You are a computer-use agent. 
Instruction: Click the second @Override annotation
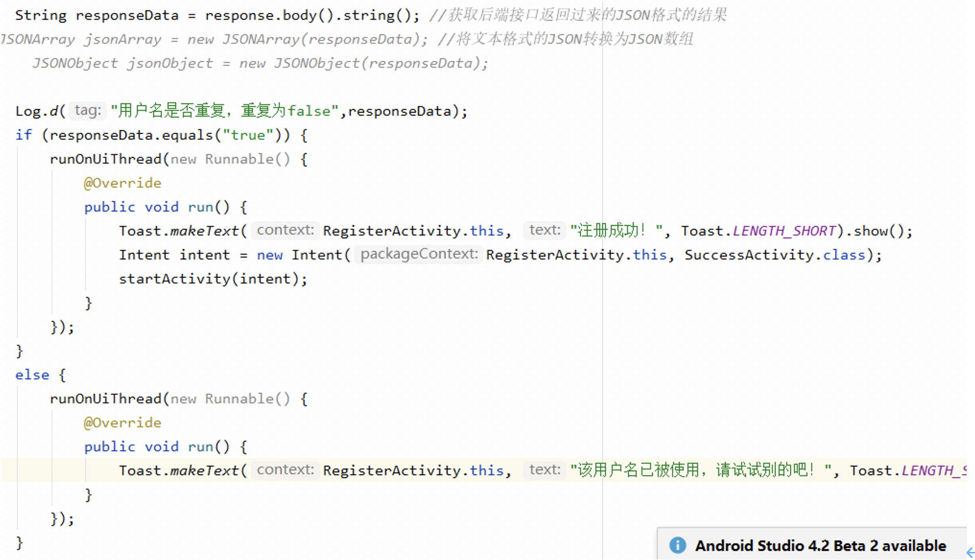[122, 423]
